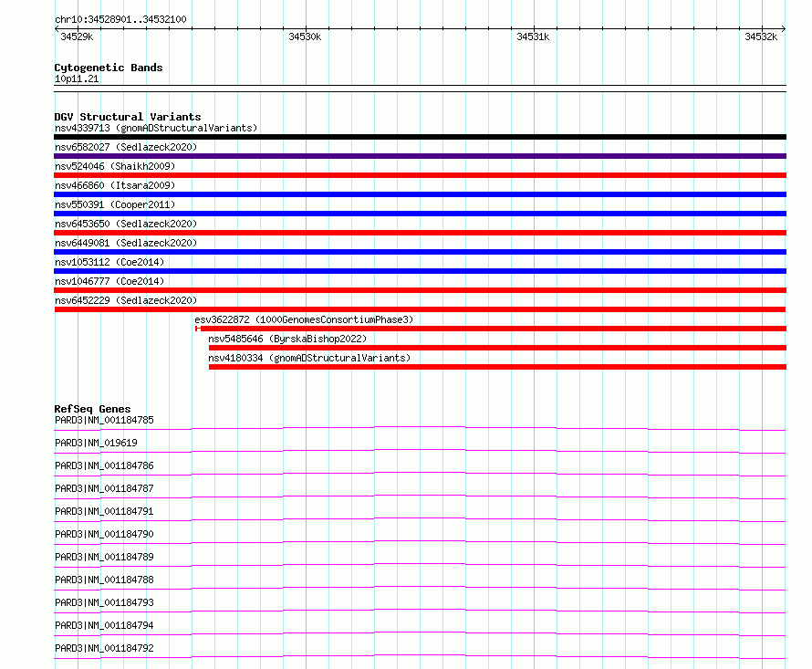Viewport: 812px width, 669px height.
Task: Open the nsv5485646 (ByrskaBishop2022) red bar
Action: (497, 348)
